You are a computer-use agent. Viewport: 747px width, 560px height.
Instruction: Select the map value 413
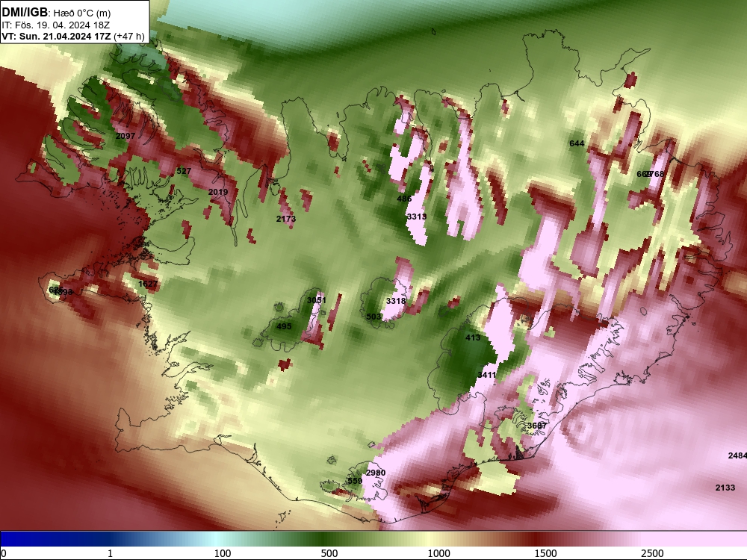[473, 337]
